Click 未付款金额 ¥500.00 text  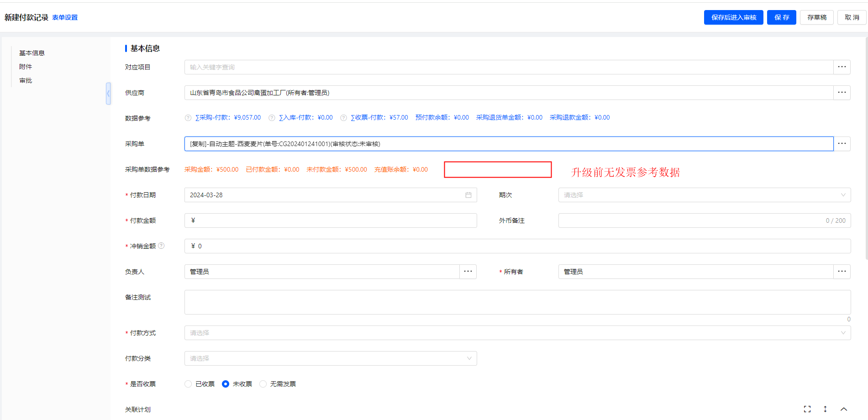pos(337,169)
